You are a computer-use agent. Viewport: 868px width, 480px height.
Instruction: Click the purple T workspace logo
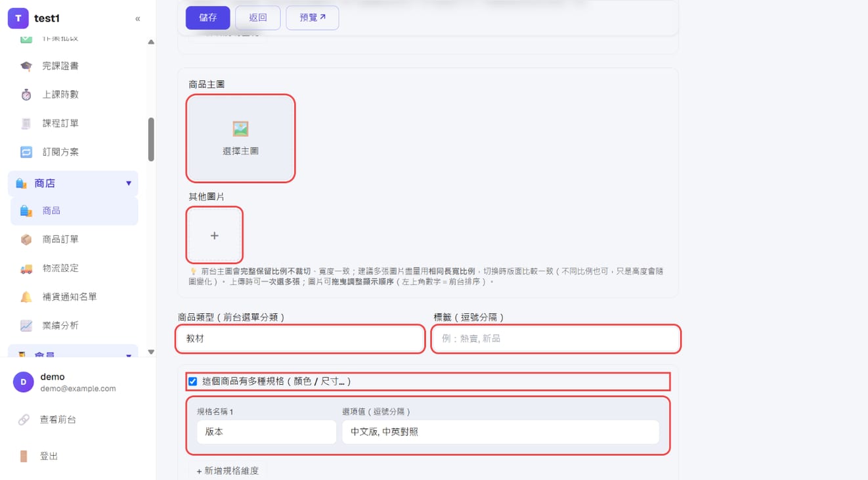coord(18,18)
